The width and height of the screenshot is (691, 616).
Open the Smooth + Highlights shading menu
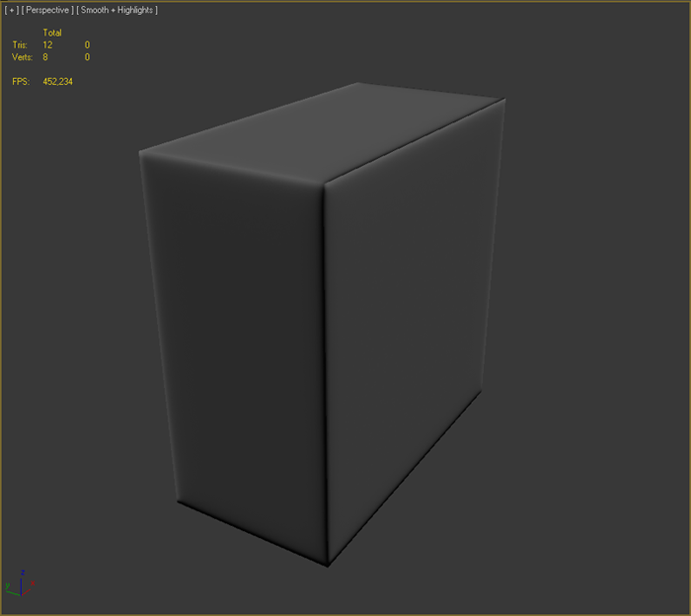coord(116,10)
